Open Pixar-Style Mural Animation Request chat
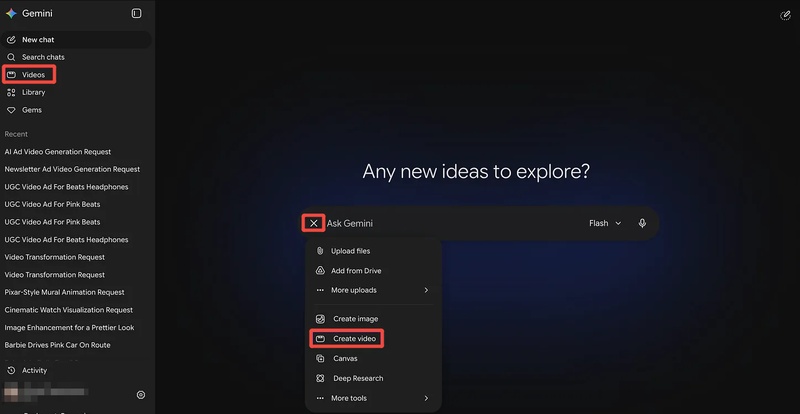This screenshot has width=800, height=414. pos(65,293)
